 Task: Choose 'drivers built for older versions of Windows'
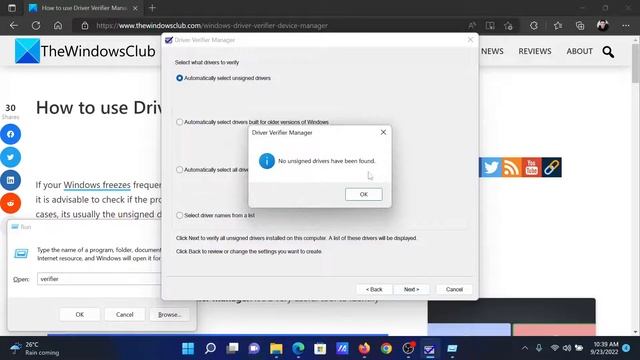[179, 122]
